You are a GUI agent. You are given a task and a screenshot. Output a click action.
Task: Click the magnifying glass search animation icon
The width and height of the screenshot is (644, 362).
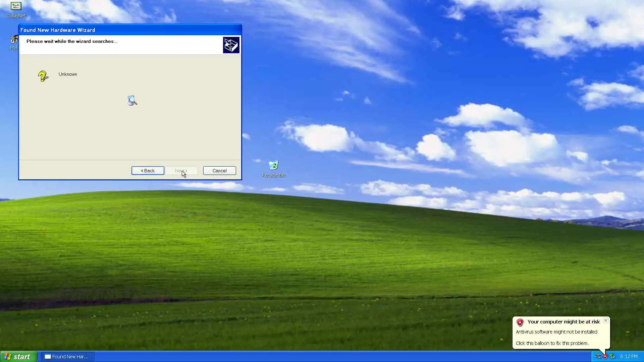tap(132, 101)
